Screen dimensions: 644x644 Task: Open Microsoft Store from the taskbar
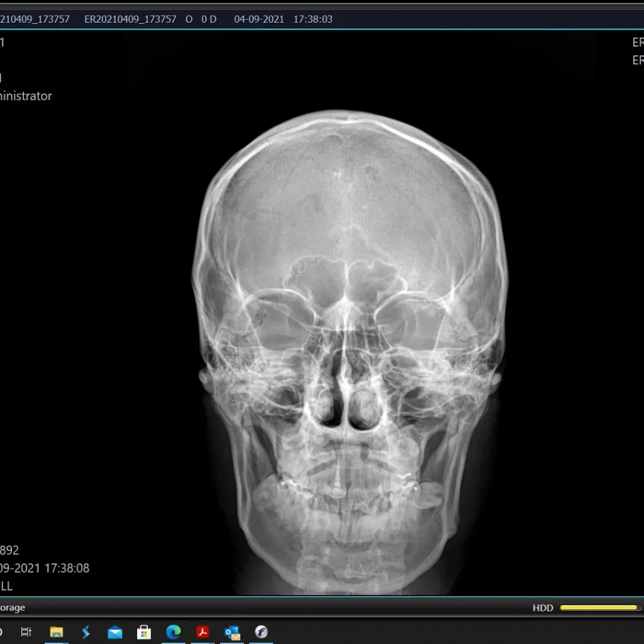144,632
